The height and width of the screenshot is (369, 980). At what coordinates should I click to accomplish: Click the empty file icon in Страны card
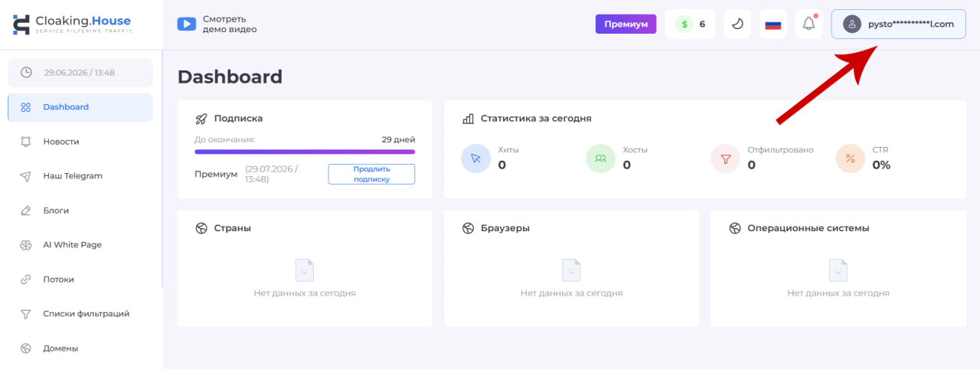305,269
